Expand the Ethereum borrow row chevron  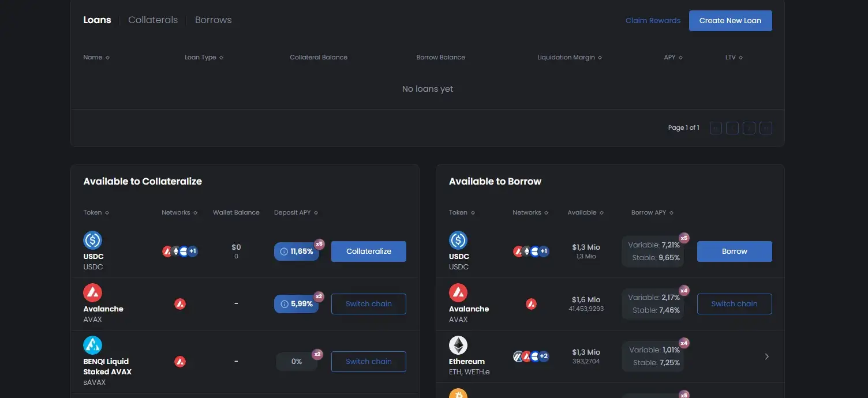[766, 356]
